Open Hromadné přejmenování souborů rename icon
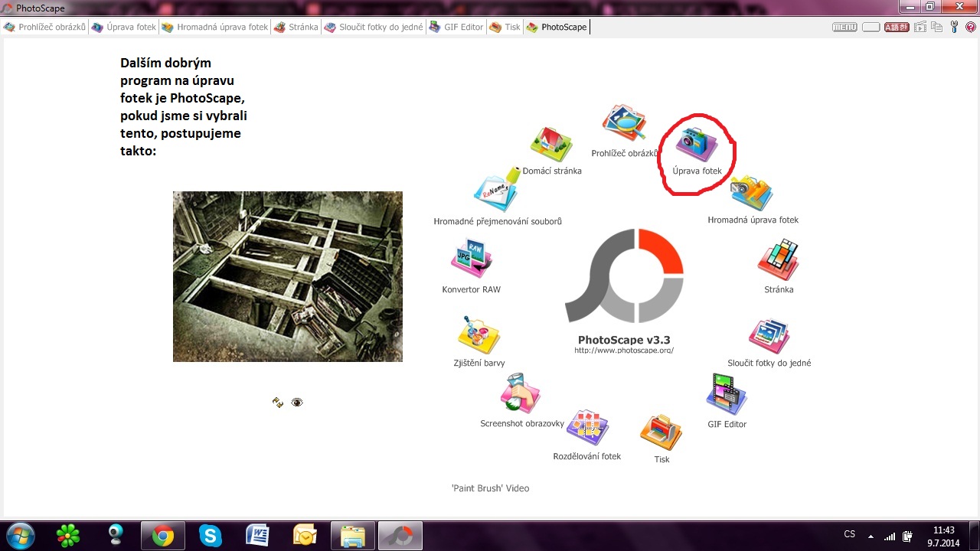The width and height of the screenshot is (980, 551). click(495, 193)
